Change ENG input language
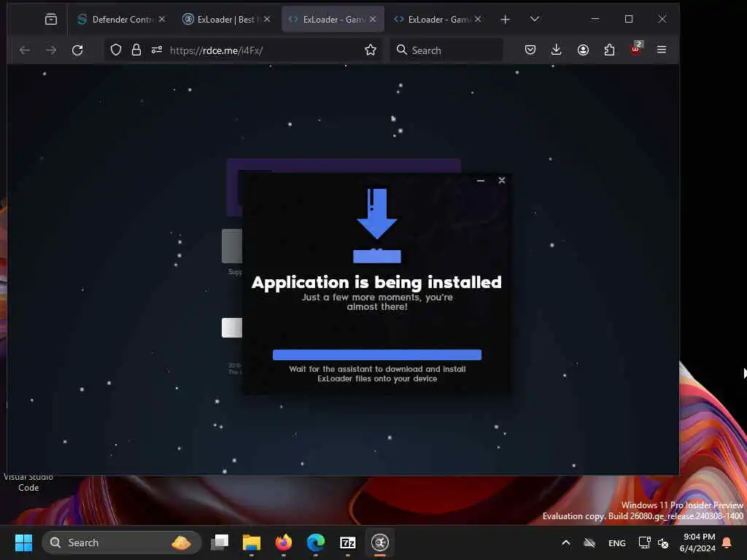This screenshot has width=747, height=560. tap(617, 542)
